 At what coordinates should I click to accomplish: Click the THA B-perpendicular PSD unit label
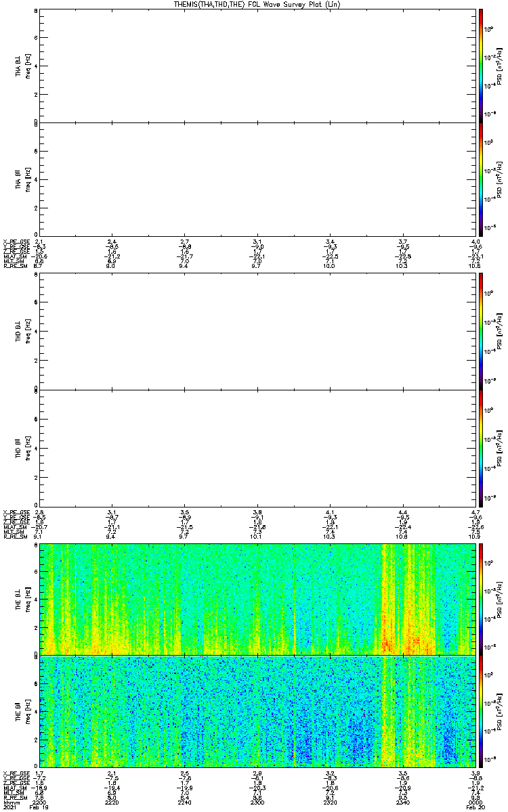(499, 66)
